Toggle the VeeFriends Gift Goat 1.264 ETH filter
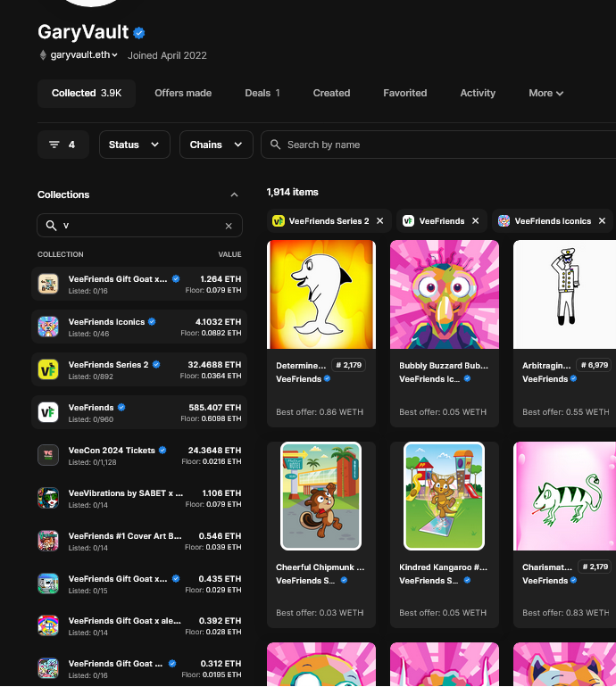 (139, 284)
